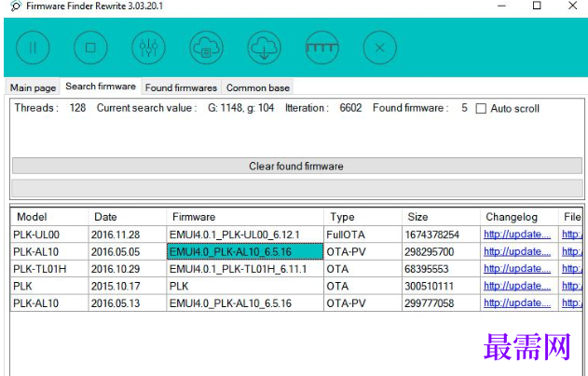The height and width of the screenshot is (376, 588).
Task: Open the Found firmwares tab
Action: coord(181,87)
